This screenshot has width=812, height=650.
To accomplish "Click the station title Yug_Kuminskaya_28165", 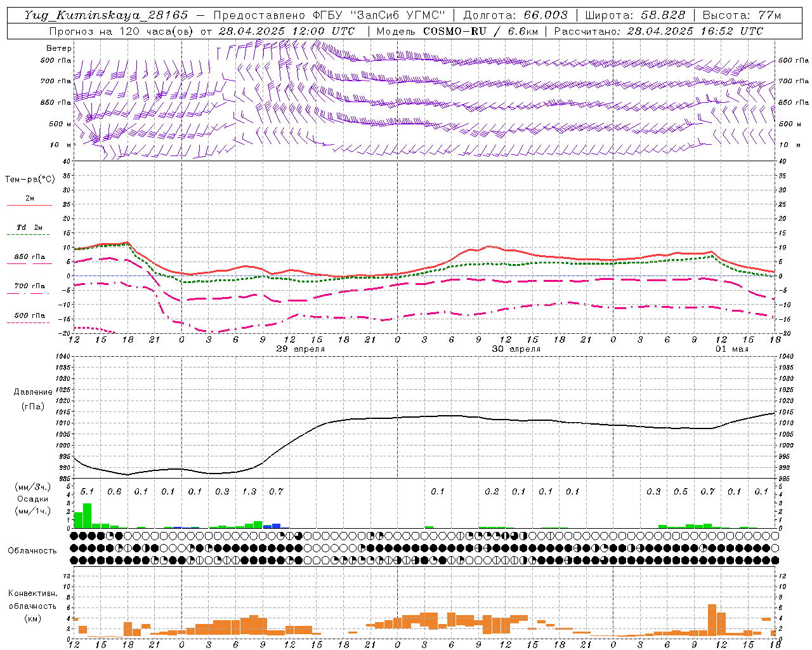I will point(105,15).
